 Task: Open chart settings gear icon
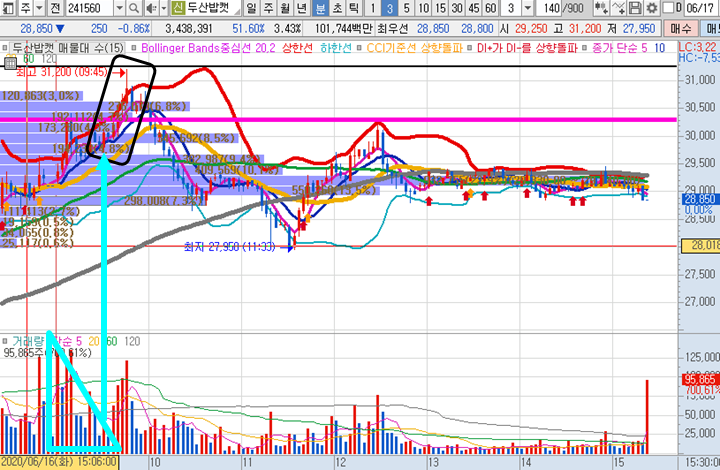pyautogui.click(x=651, y=8)
